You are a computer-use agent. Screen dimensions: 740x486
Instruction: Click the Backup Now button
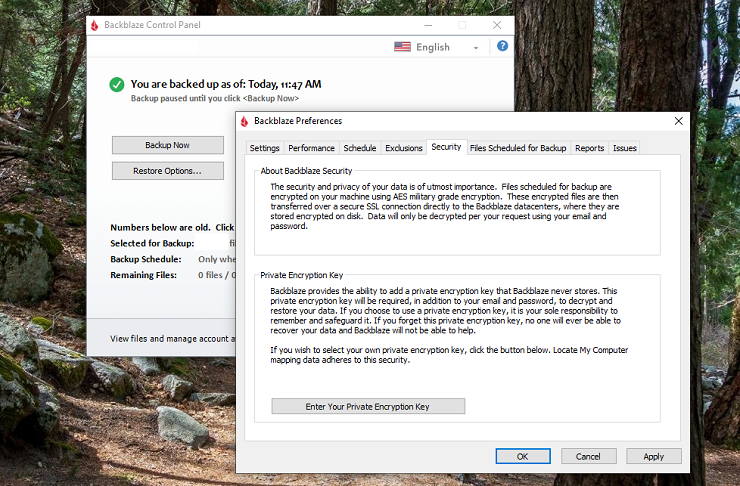click(168, 145)
